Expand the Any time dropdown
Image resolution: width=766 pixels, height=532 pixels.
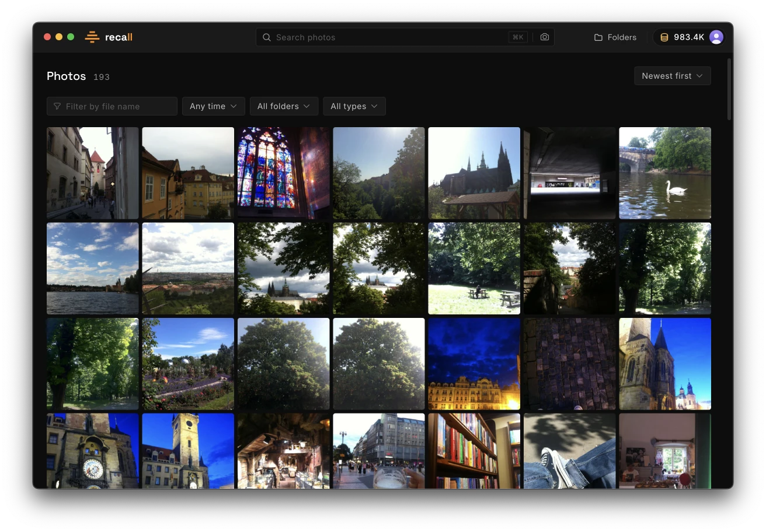(214, 106)
